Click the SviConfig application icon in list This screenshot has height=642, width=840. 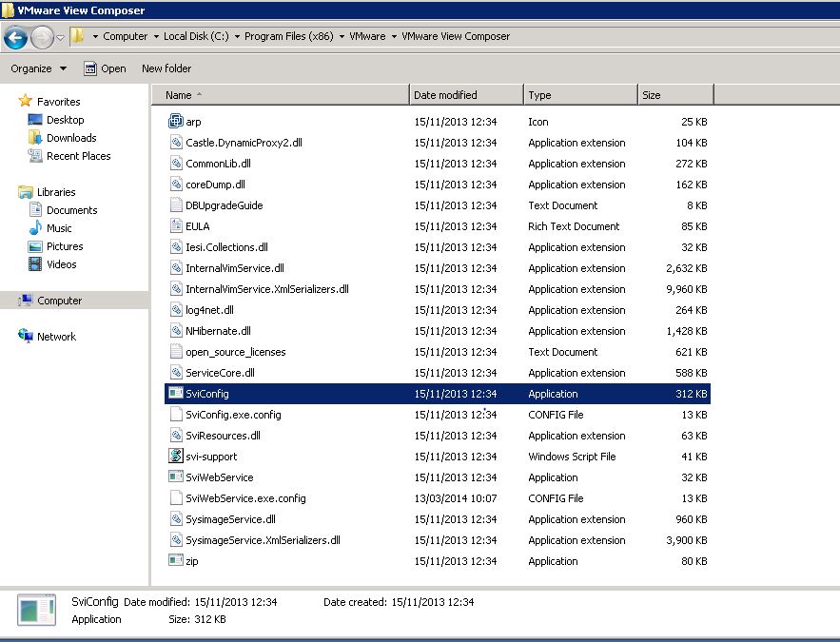176,393
